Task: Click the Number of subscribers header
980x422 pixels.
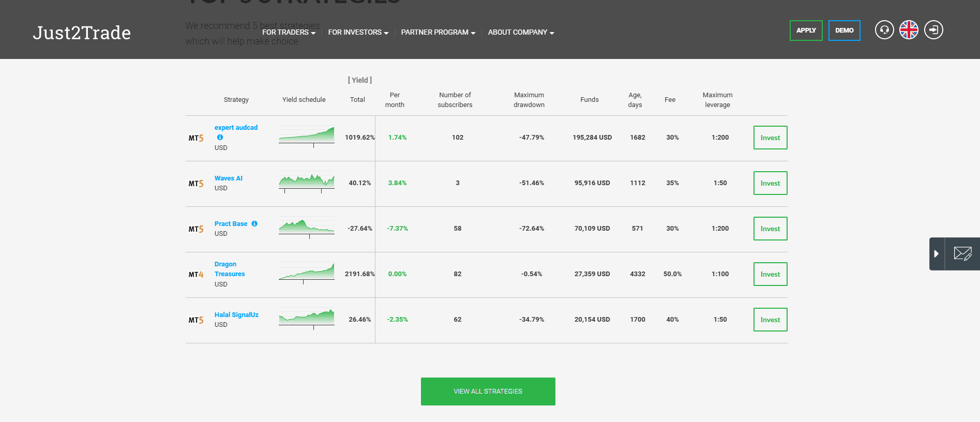Action: (x=455, y=100)
